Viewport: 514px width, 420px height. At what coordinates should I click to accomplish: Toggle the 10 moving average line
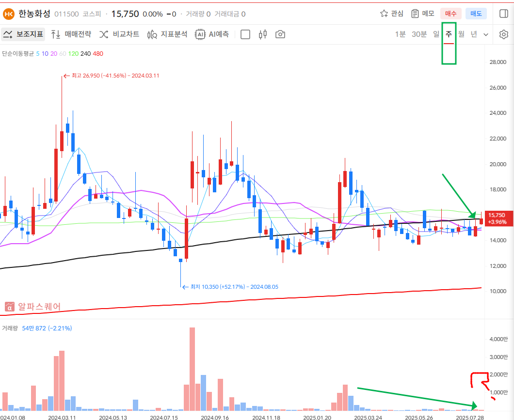[x=45, y=54]
